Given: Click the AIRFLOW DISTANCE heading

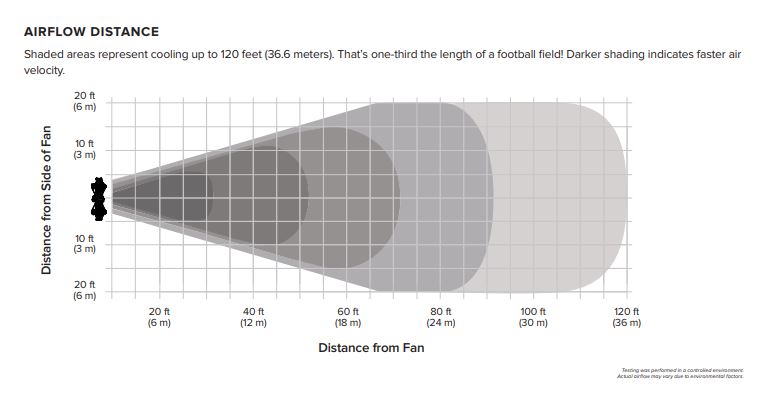Looking at the screenshot, I should 92,32.
